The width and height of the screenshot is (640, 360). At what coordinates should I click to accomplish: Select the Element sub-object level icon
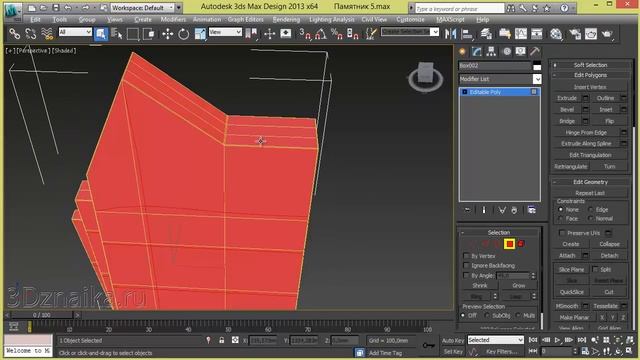[521, 244]
